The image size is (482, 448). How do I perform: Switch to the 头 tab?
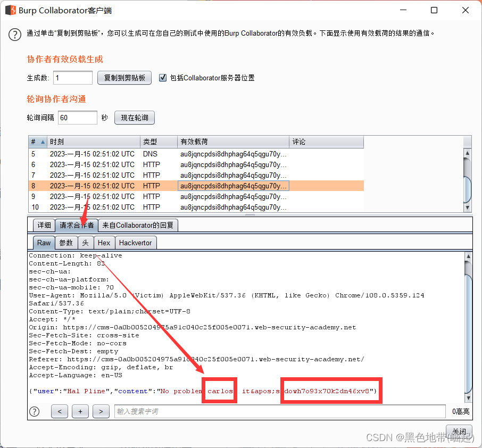coord(86,243)
